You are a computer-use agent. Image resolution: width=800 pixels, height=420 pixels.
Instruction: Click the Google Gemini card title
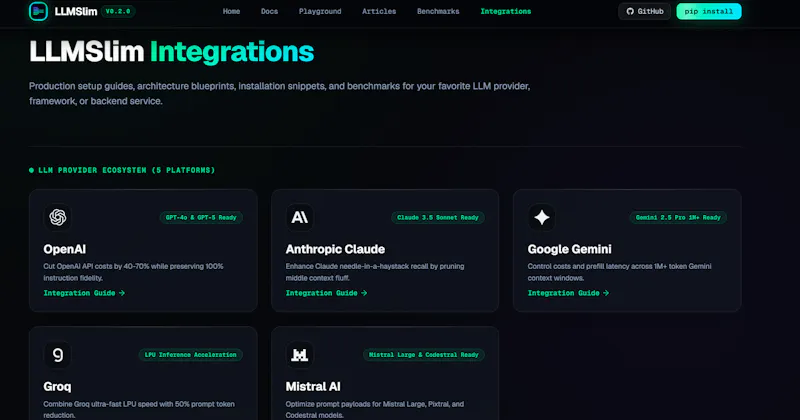pos(569,249)
